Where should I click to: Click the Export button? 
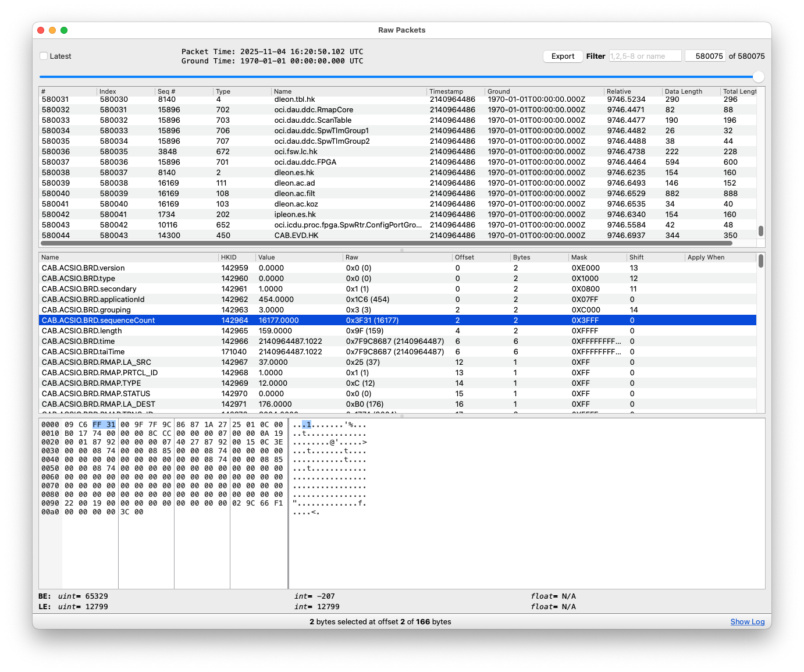(x=563, y=56)
